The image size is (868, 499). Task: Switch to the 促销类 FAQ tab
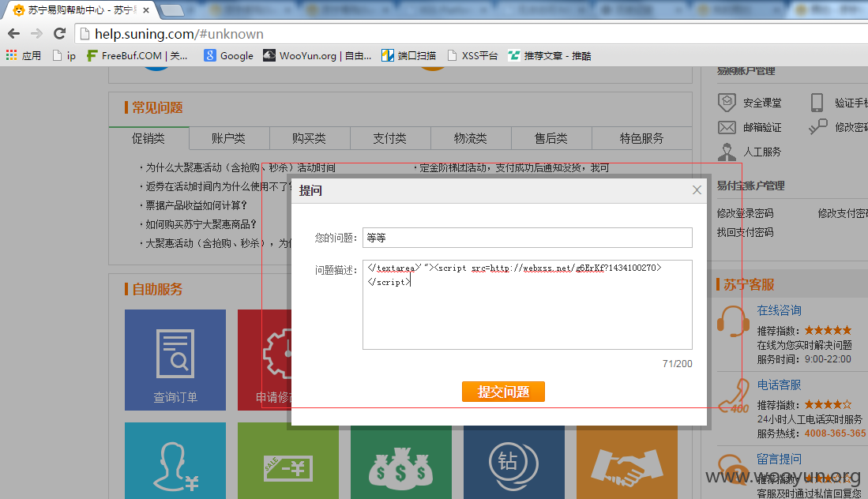tap(149, 138)
